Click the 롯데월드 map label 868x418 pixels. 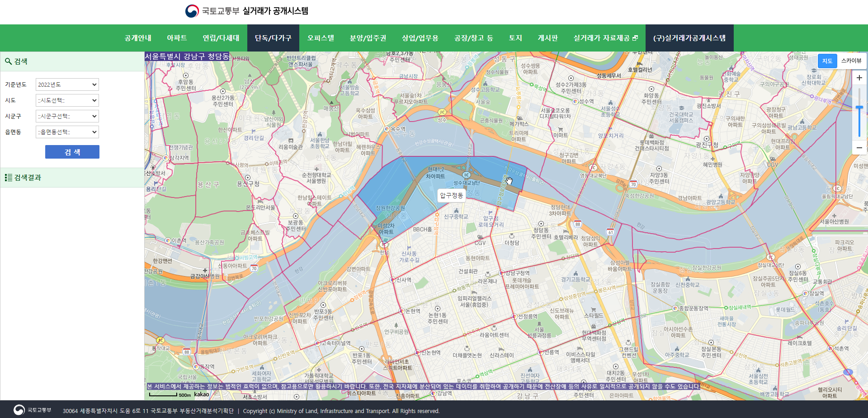pyautogui.click(x=785, y=310)
